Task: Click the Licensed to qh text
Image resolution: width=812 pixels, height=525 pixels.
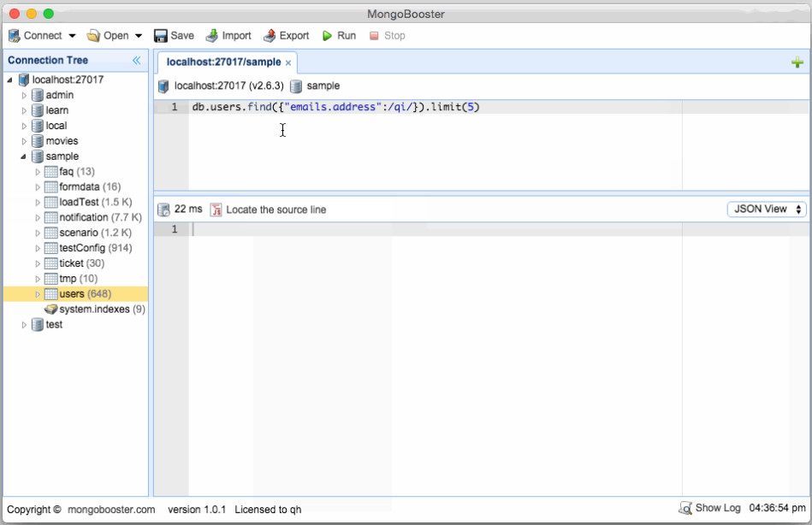Action: point(268,510)
